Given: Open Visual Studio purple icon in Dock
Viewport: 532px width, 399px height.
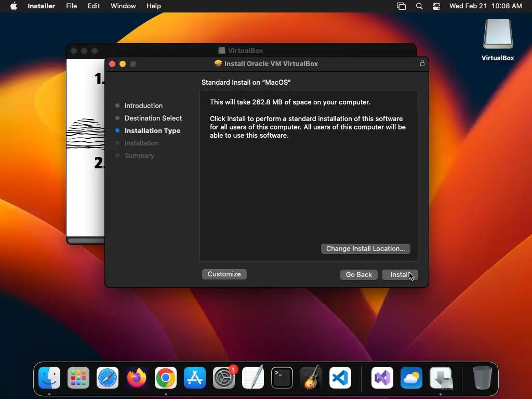Looking at the screenshot, I should 382,378.
